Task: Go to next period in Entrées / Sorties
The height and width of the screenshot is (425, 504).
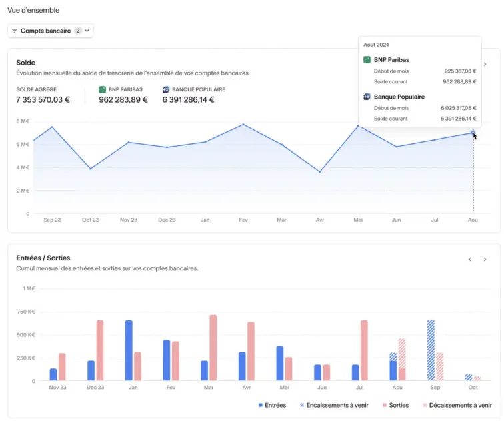Action: click(485, 260)
